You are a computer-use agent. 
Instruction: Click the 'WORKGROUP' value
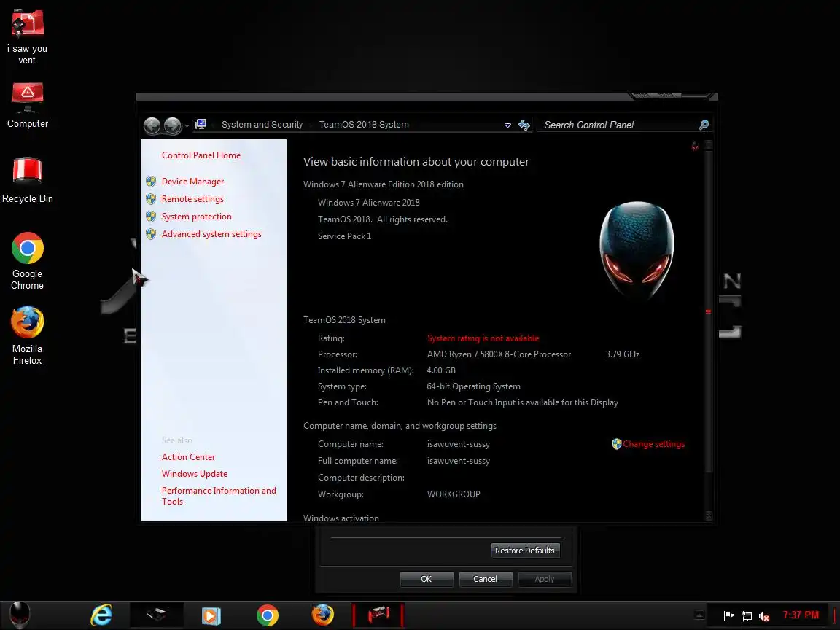click(454, 494)
